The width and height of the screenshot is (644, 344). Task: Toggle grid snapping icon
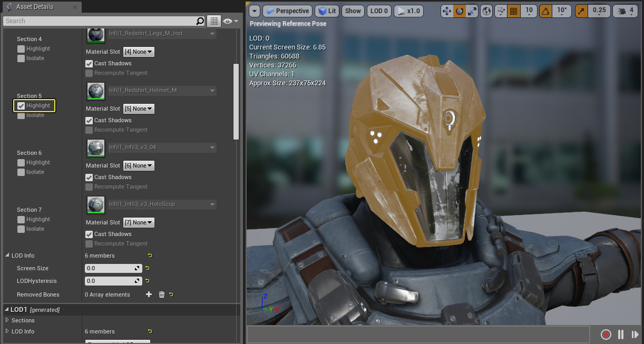coord(514,11)
